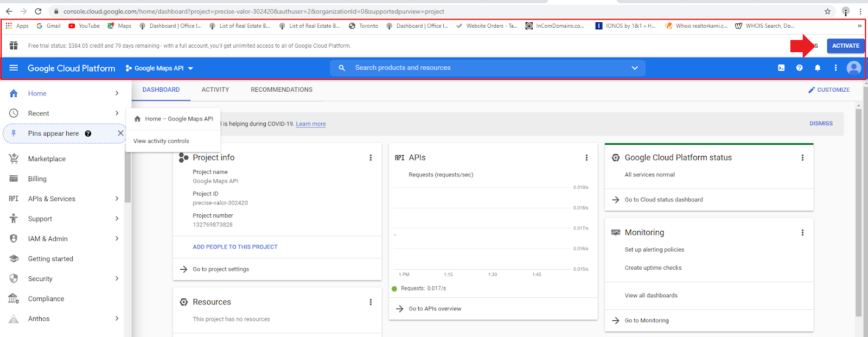This screenshot has height=337, width=868.
Task: Click the gift icon in trial banner
Action: pyautogui.click(x=14, y=46)
